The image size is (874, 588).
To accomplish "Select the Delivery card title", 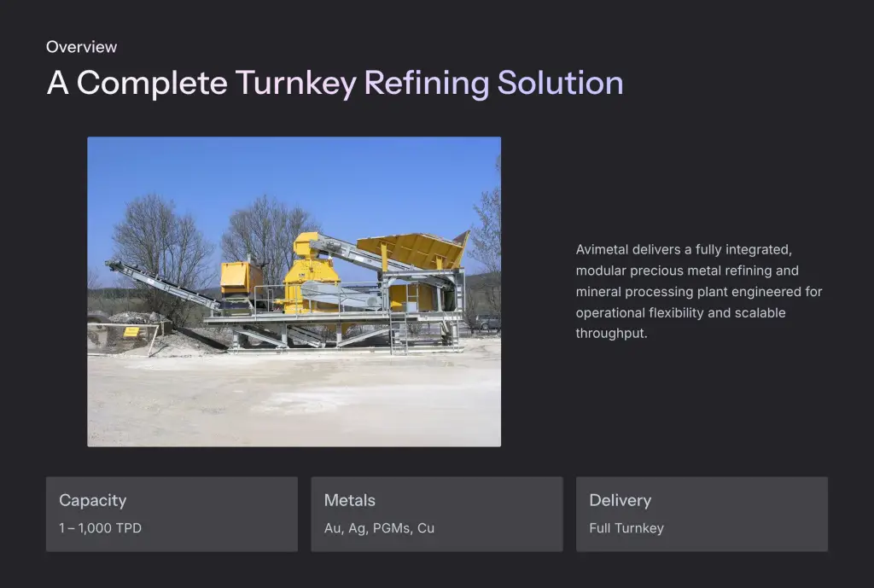I will [620, 500].
